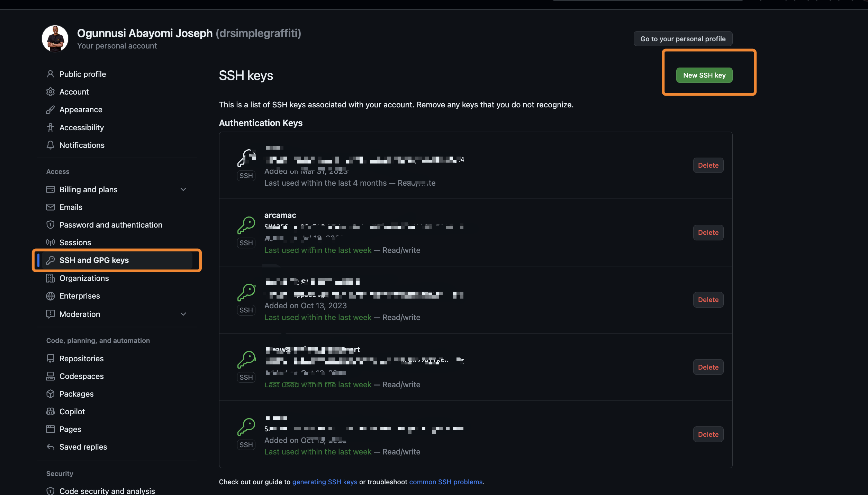This screenshot has width=868, height=495.
Task: Delete the arcamac SSH key
Action: 708,232
